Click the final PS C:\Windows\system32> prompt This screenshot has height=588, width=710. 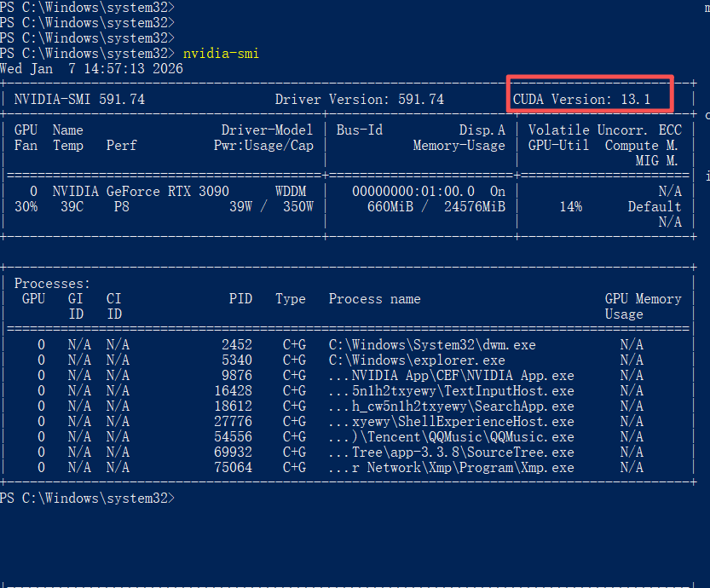[x=88, y=499]
